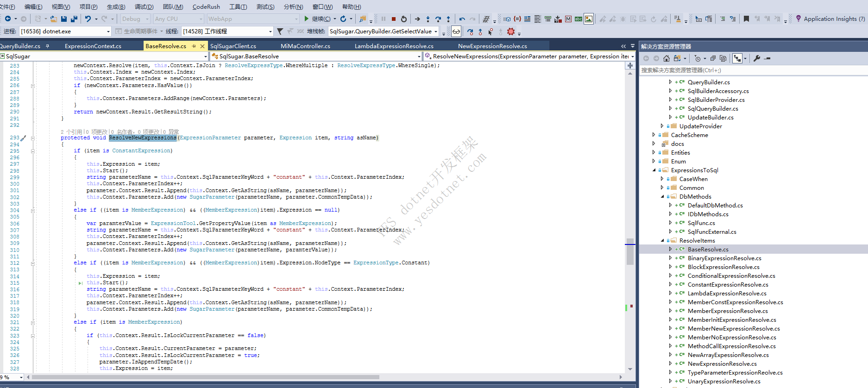The image size is (868, 388).
Task: Select SqlFunc.cs in Solution Explorer
Action: pos(701,223)
